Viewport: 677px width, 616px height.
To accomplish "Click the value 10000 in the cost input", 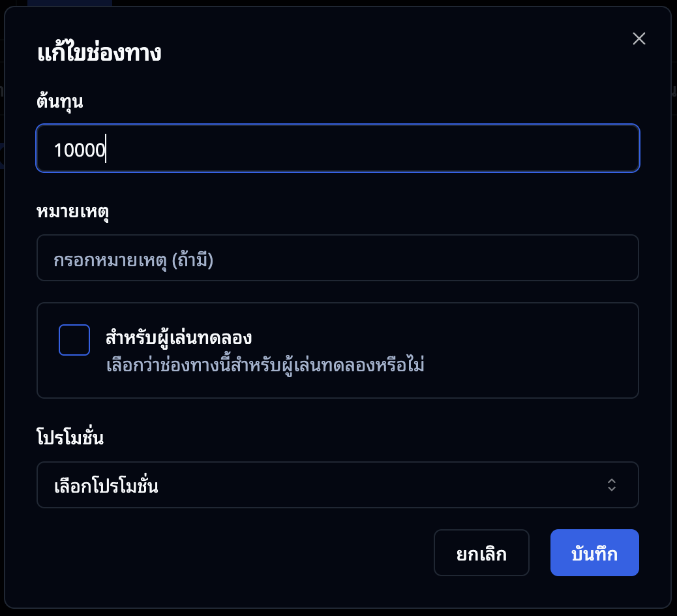I will pos(79,148).
